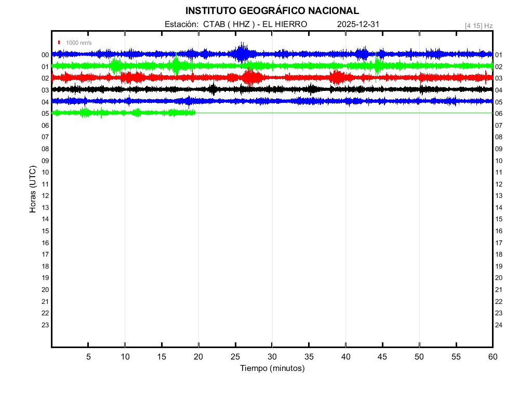
Task: Click the 00 hour label on the left axis
Action: coord(45,55)
